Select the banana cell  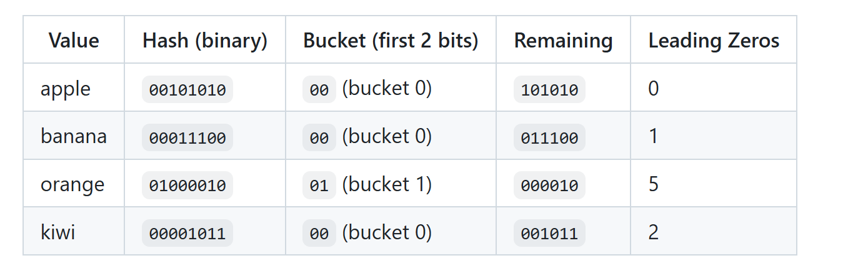tap(74, 136)
